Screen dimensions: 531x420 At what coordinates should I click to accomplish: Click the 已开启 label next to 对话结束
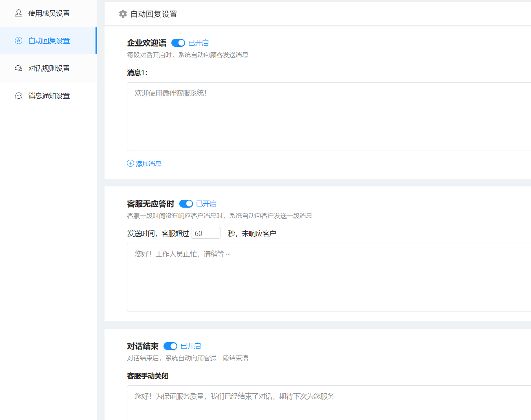pos(191,346)
